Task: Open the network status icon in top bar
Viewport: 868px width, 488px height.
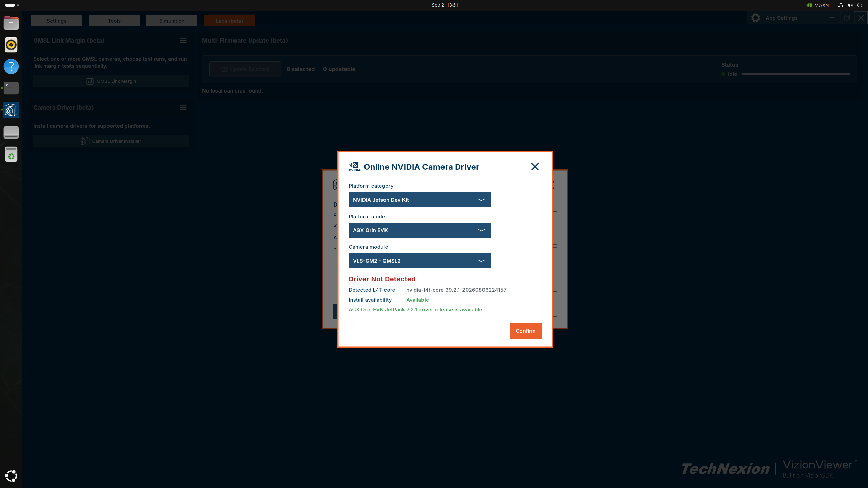Action: (841, 5)
